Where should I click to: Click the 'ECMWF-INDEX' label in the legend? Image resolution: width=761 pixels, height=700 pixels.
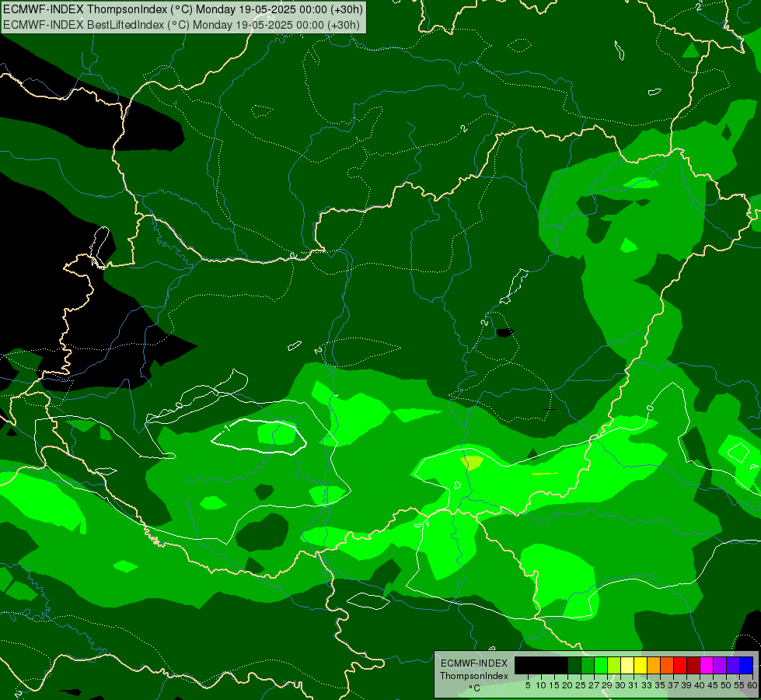pos(474,663)
